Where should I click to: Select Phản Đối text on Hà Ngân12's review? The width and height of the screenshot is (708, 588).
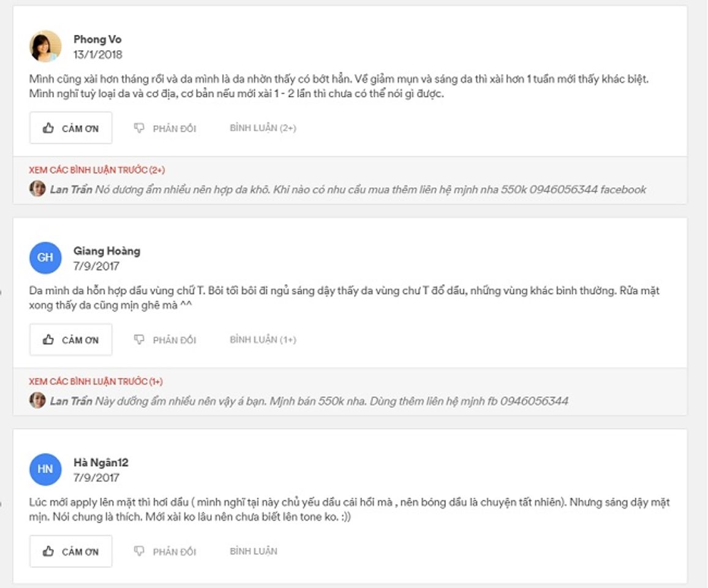(x=175, y=552)
